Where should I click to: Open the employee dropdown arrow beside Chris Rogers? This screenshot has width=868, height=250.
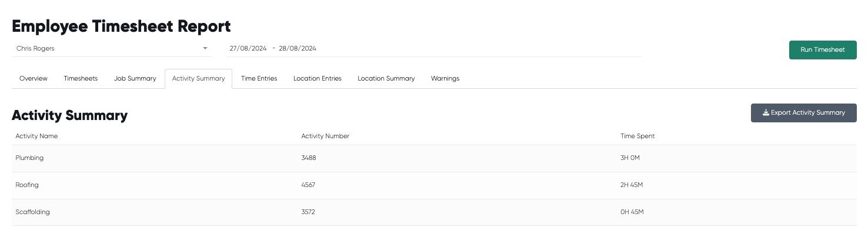[205, 48]
